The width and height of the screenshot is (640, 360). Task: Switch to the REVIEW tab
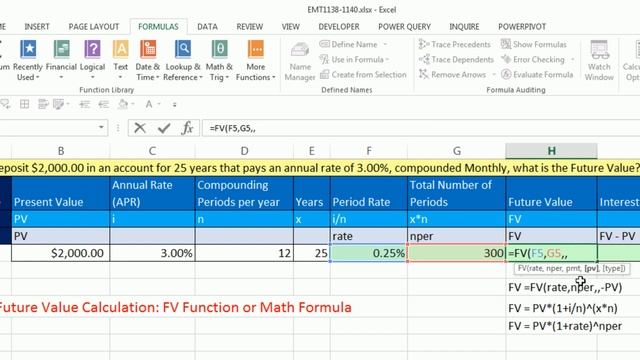250,27
